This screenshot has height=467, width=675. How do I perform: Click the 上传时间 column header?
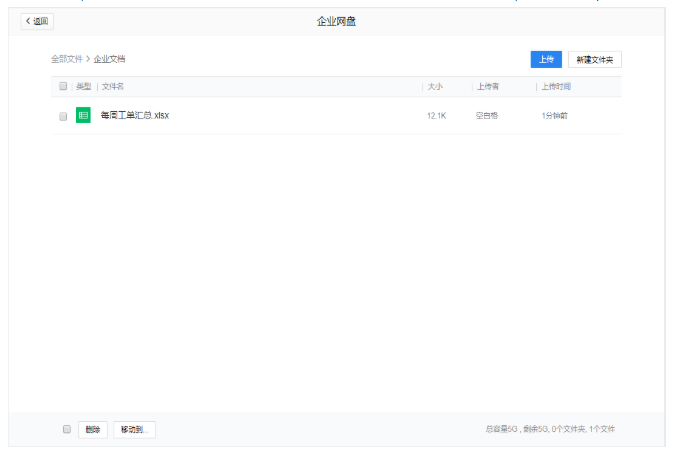556,87
